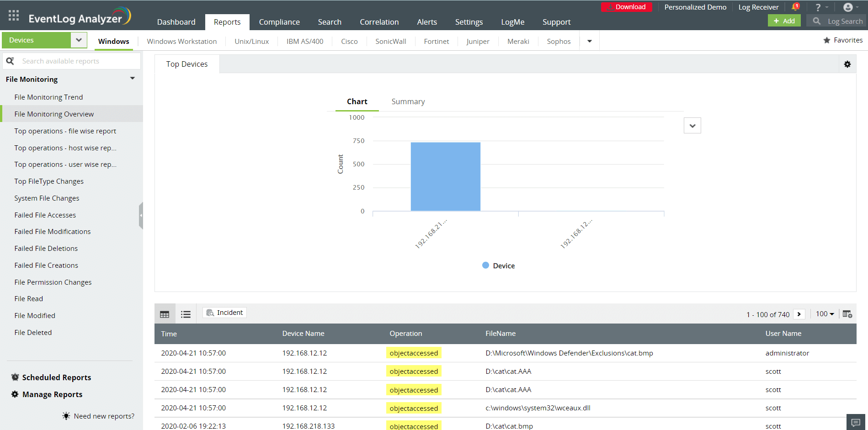Screen dimensions: 868x430
Task: Collapse the File Monitoring section
Action: 132,79
